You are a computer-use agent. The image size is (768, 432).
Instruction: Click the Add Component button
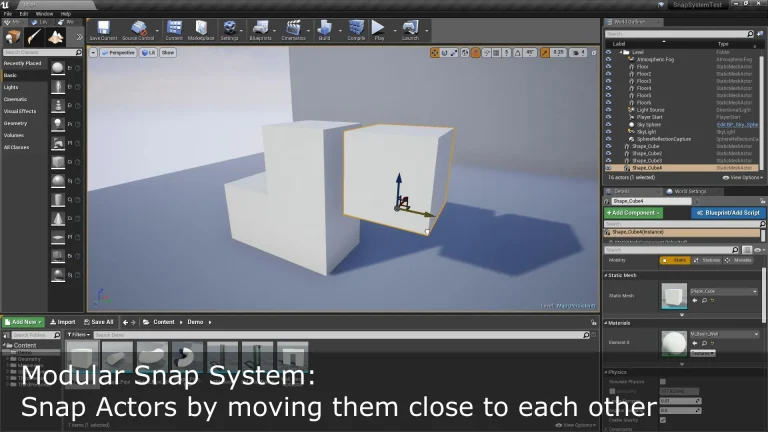coord(633,213)
